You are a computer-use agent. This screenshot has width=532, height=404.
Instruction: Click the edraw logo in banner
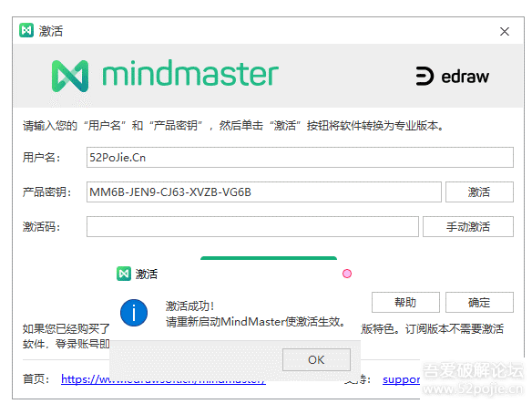pyautogui.click(x=452, y=76)
